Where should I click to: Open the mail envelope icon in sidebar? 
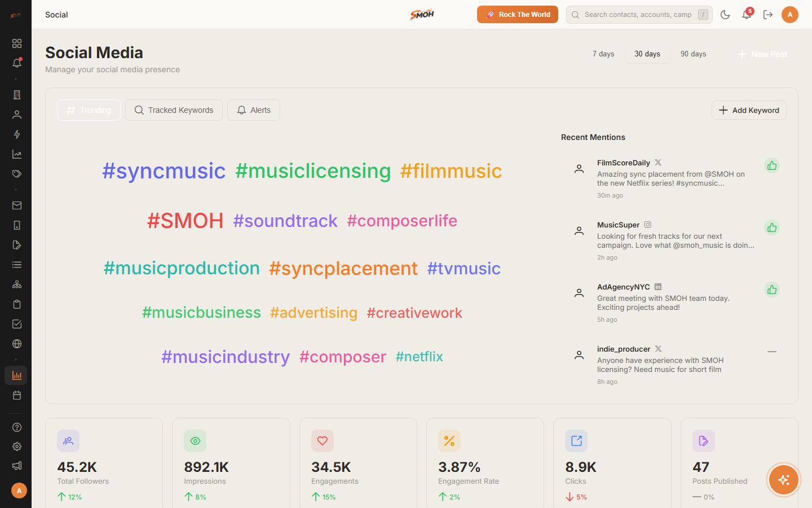pyautogui.click(x=17, y=205)
